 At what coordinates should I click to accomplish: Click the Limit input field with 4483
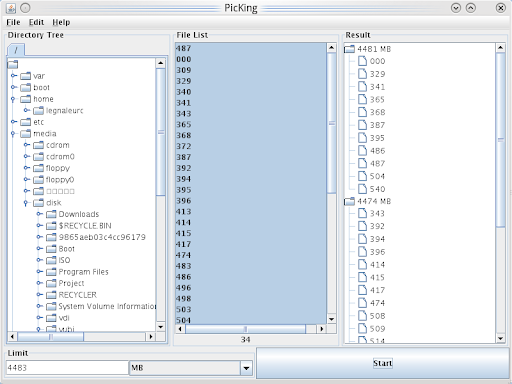[67, 368]
